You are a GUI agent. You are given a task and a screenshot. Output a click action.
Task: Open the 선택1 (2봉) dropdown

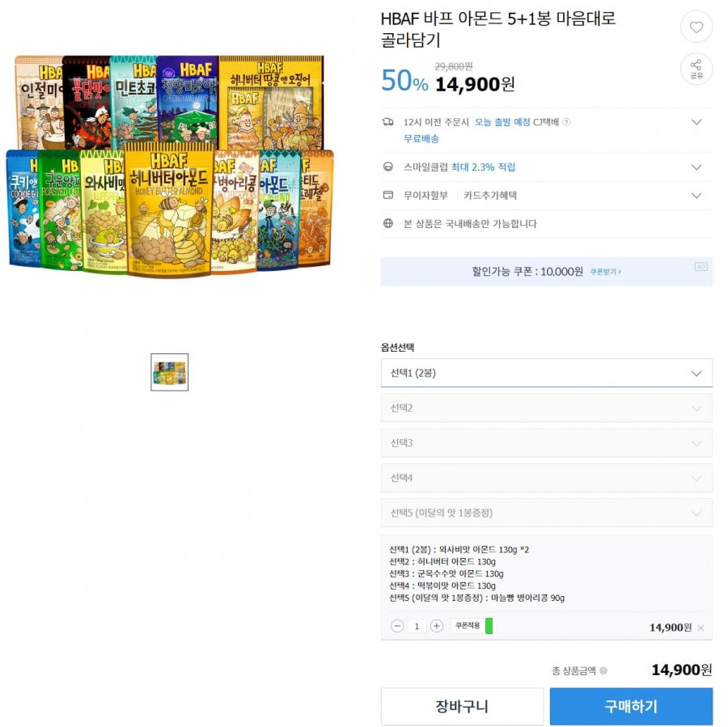(547, 373)
